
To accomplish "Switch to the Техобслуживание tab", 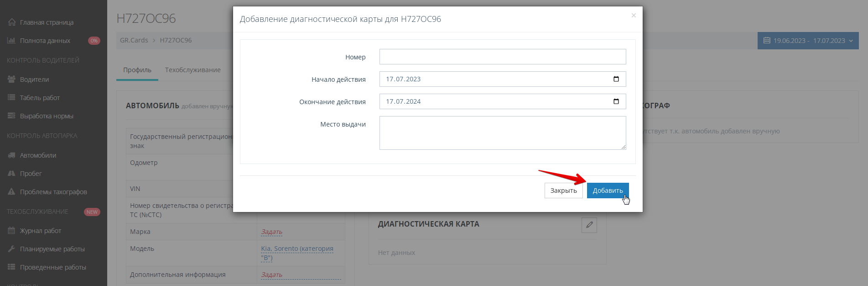I will (192, 70).
